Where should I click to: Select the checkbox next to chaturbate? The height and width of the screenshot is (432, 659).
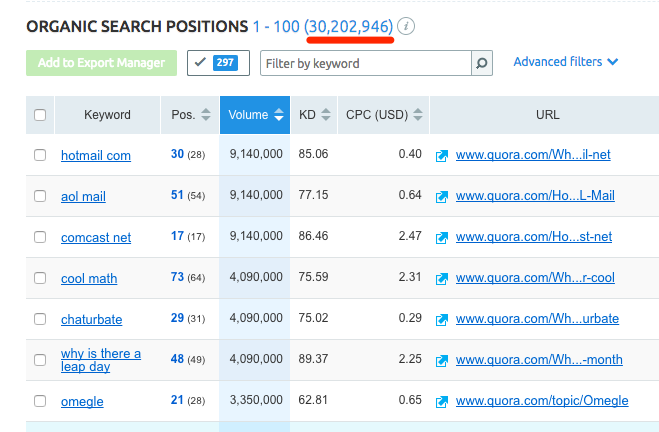(40, 319)
